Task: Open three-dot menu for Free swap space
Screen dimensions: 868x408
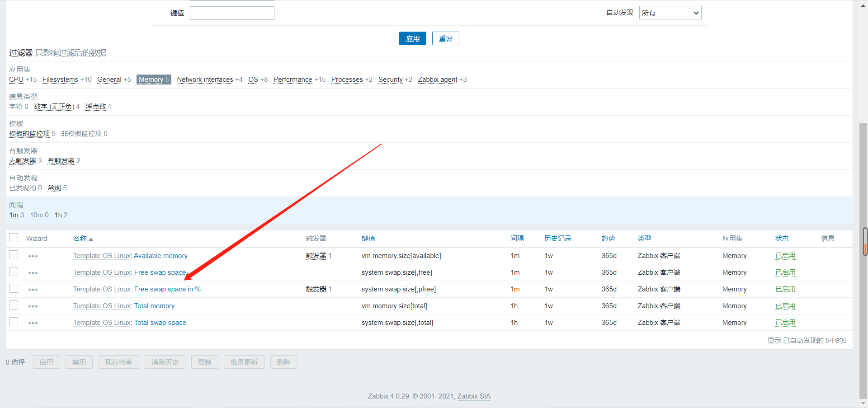Action: pyautogui.click(x=33, y=273)
